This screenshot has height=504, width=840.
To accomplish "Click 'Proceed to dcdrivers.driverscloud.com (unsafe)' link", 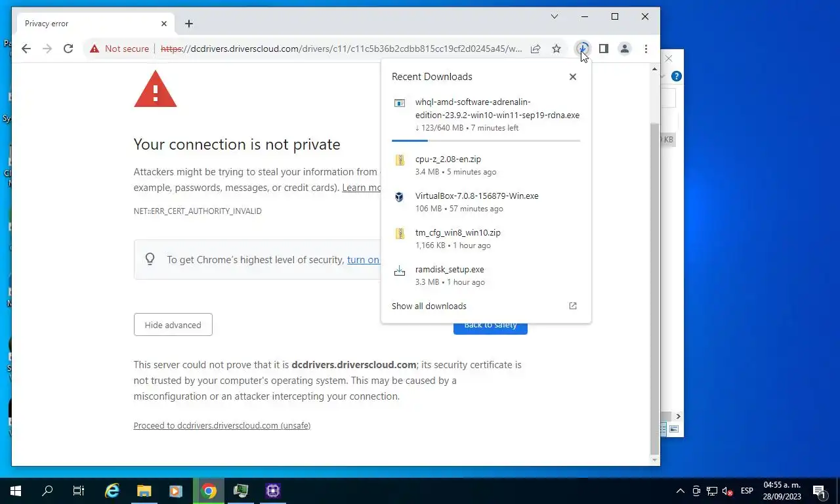I will (222, 425).
